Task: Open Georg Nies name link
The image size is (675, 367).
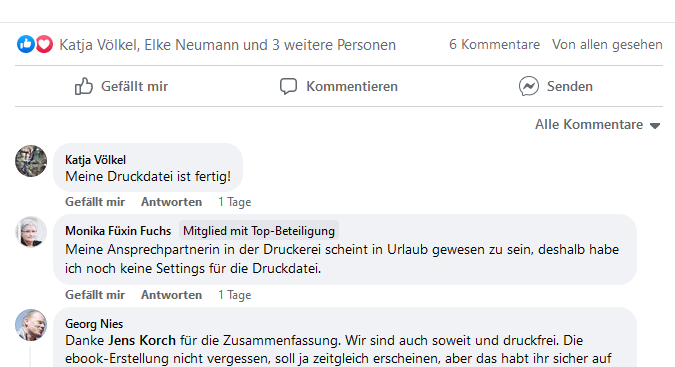Action: pyautogui.click(x=94, y=324)
